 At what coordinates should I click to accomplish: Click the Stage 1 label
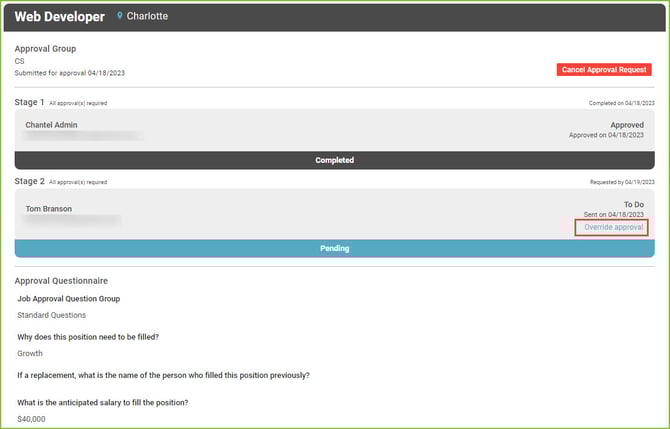tap(29, 102)
